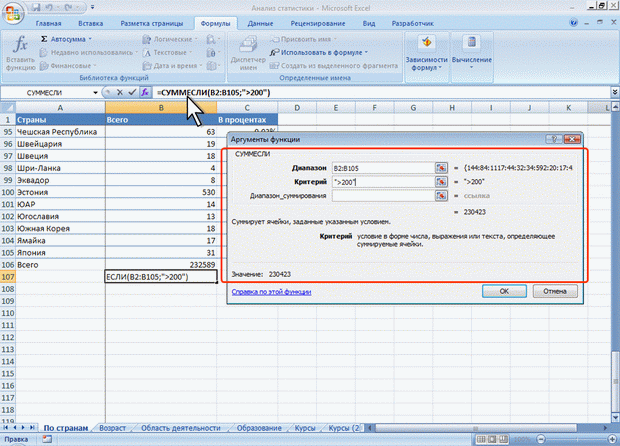Viewport: 620px width, 446px height.
Task: Expand the Name Box function dropdown
Action: [95, 93]
